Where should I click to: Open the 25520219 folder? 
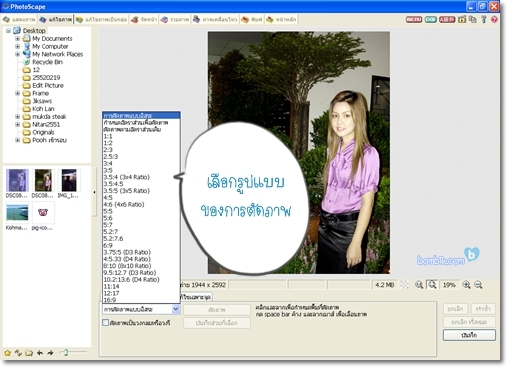(41, 78)
